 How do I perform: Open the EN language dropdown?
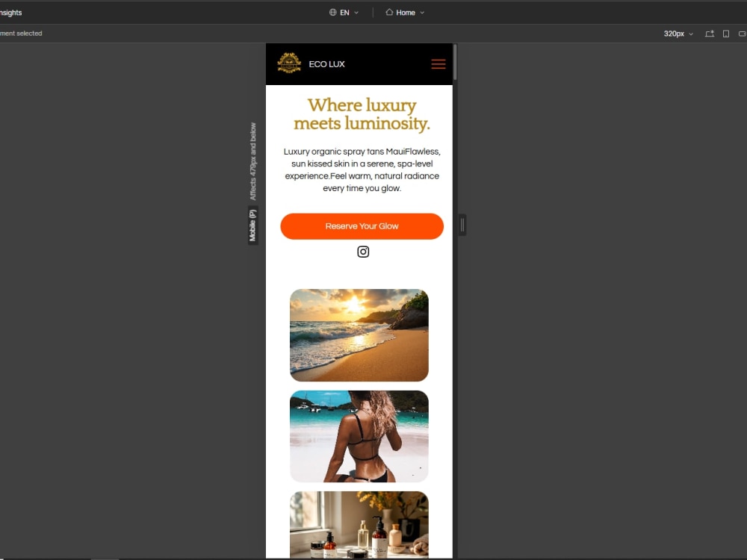tap(344, 13)
